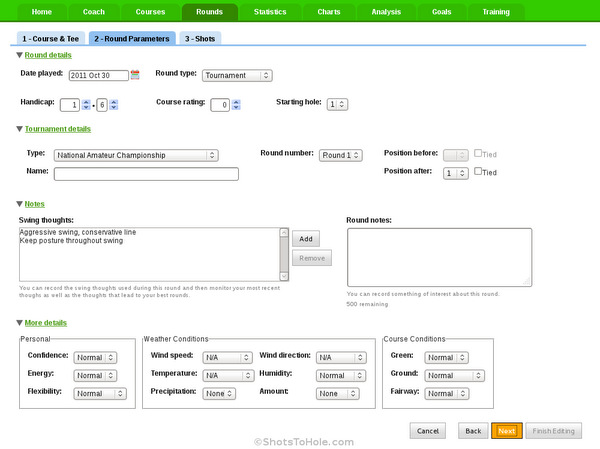Viewport: 600px width, 449px height.
Task: Collapse the Round details triangle
Action: 20,55
